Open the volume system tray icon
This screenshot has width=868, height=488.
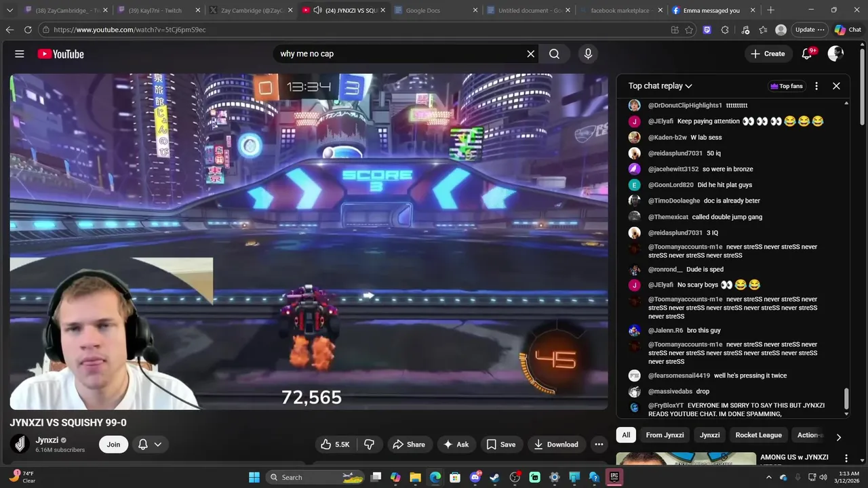tap(823, 477)
